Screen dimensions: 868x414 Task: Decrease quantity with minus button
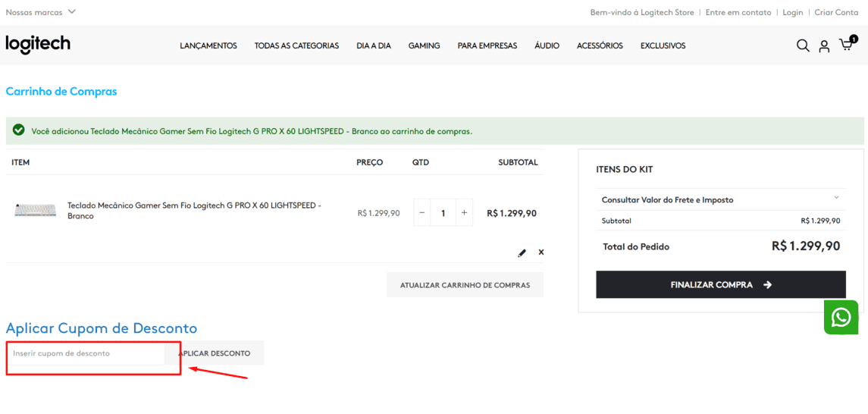[421, 212]
